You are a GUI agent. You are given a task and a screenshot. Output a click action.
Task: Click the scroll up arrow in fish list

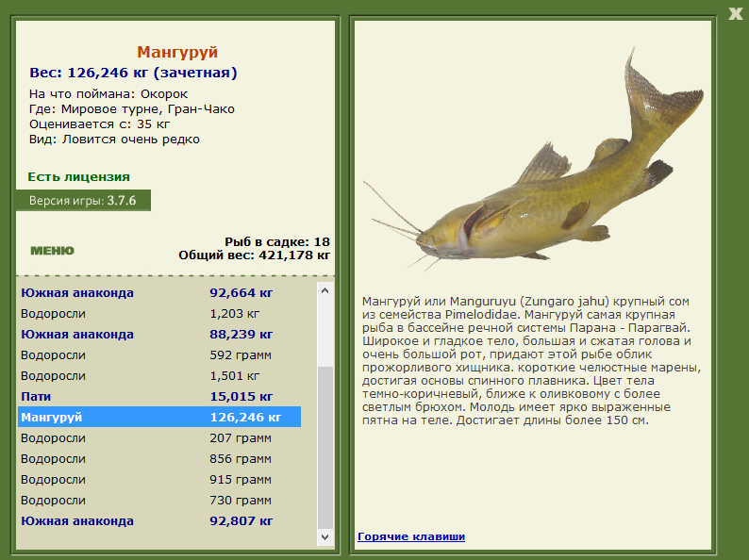pyautogui.click(x=325, y=290)
